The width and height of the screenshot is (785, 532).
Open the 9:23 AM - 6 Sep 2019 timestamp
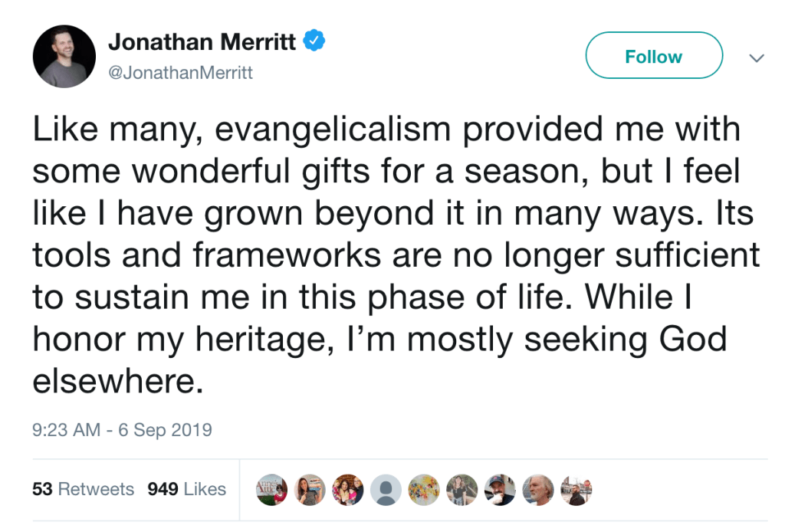tap(122, 430)
